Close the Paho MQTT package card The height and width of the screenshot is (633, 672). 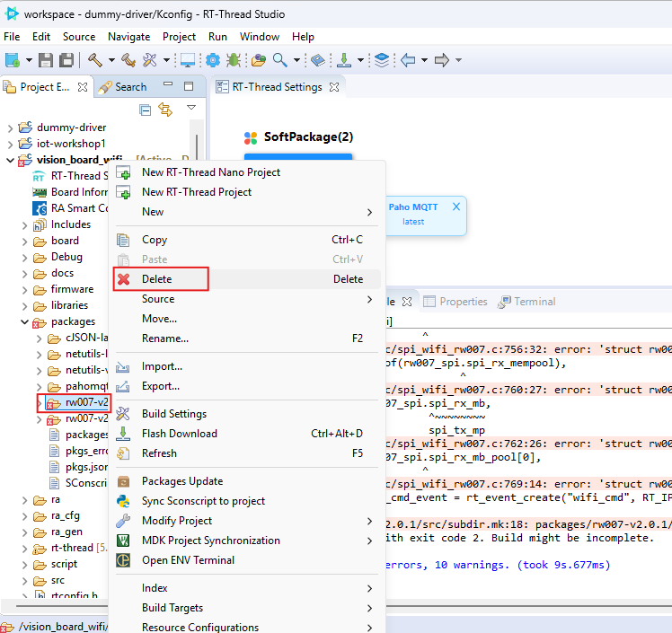point(456,207)
